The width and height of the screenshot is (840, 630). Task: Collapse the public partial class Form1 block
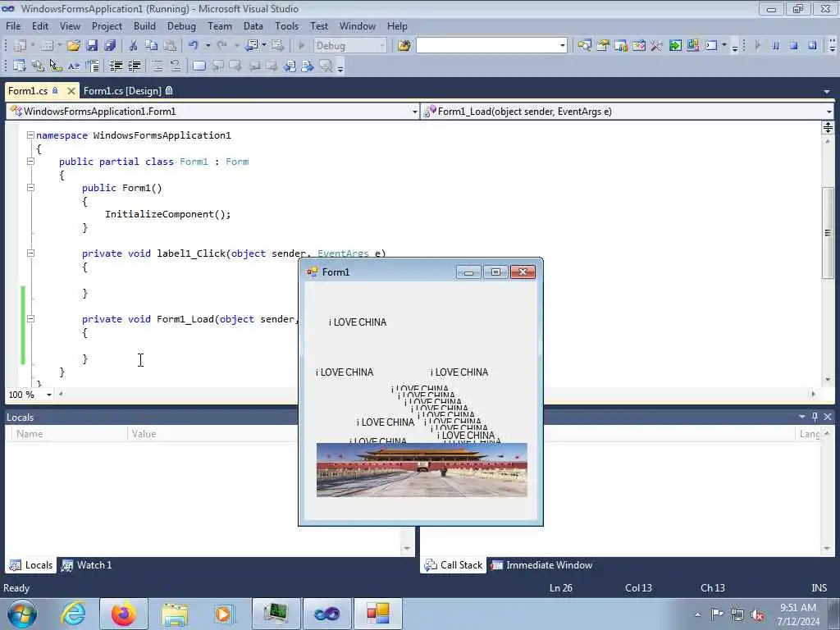(30, 162)
